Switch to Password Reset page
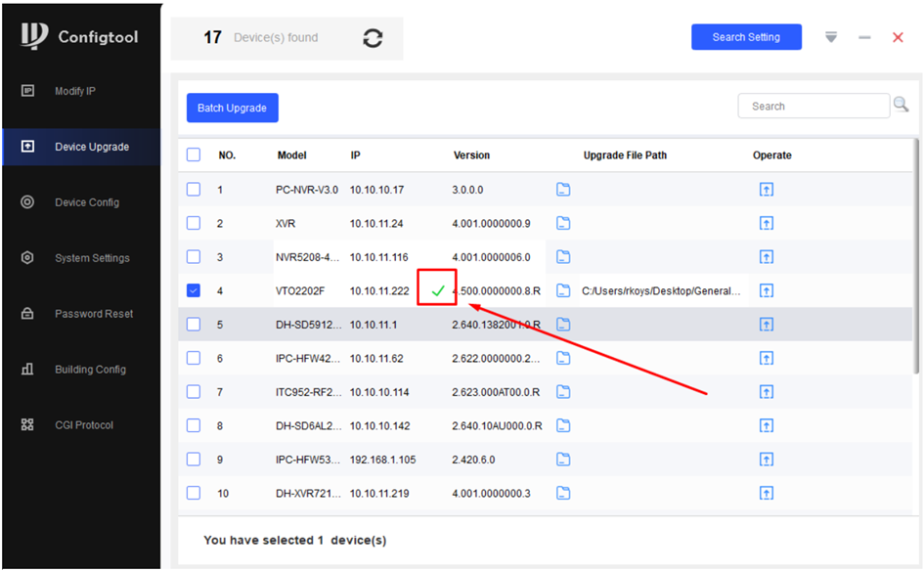 pos(94,314)
